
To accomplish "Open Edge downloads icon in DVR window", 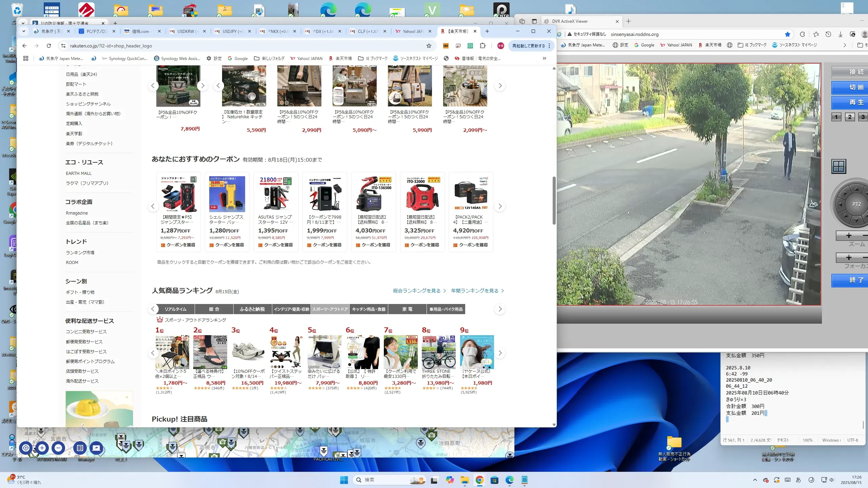I will tap(840, 34).
